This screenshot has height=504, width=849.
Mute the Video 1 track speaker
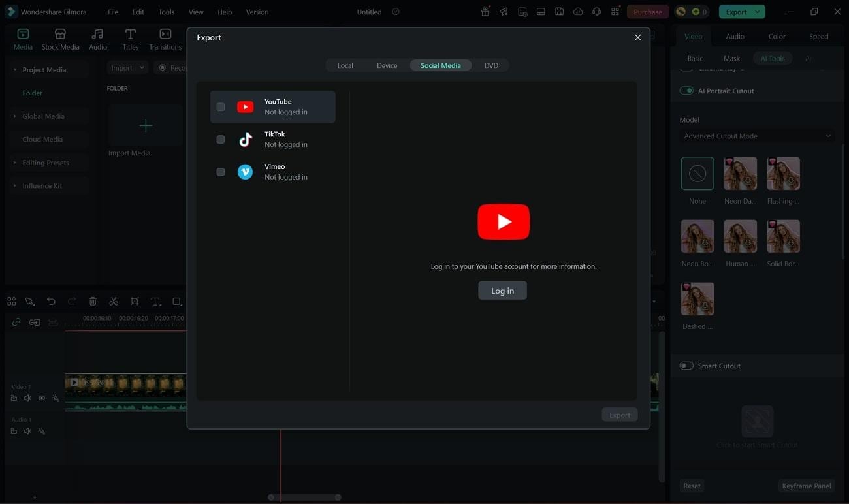pos(27,398)
